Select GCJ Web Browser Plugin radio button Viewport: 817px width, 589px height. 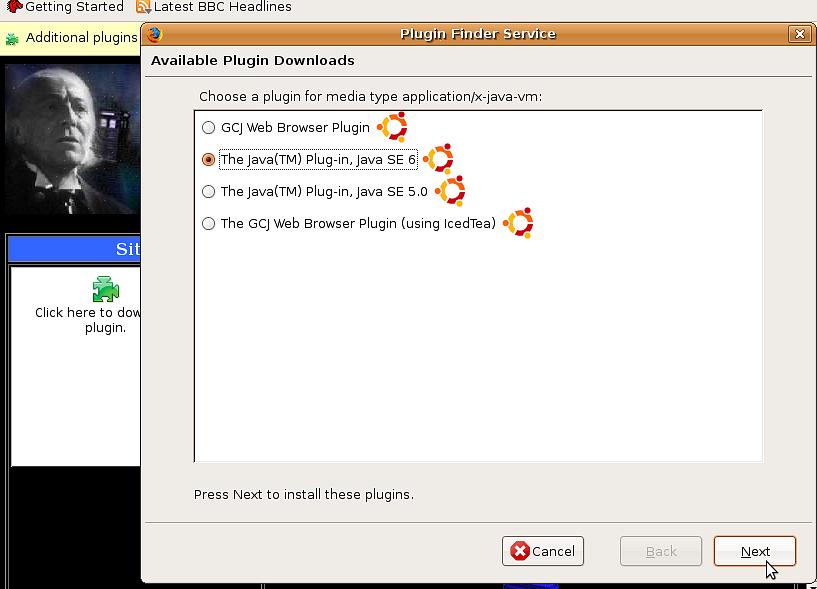point(208,127)
